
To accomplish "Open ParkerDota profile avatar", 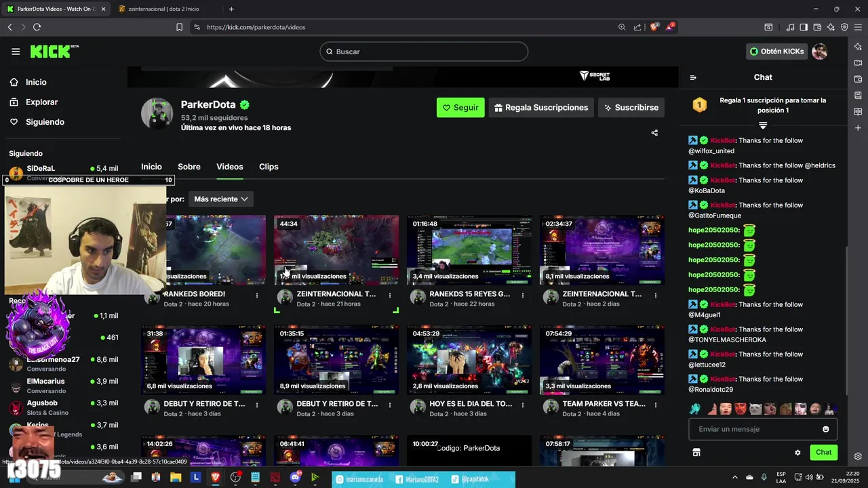I will pos(157,113).
